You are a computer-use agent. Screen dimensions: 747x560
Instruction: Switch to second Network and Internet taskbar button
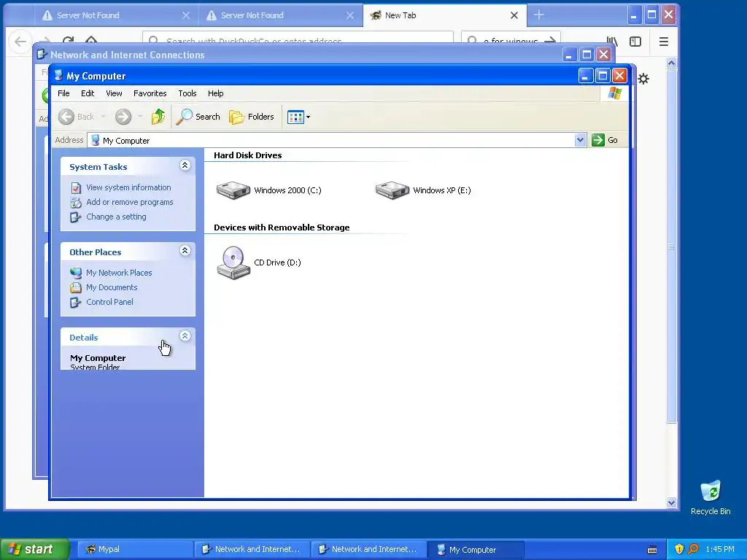pyautogui.click(x=368, y=549)
